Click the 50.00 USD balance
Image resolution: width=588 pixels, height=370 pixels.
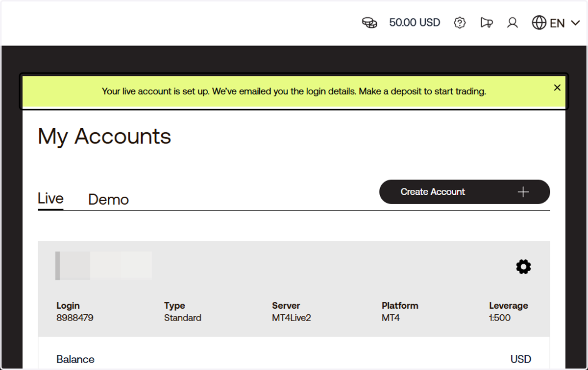pyautogui.click(x=415, y=23)
